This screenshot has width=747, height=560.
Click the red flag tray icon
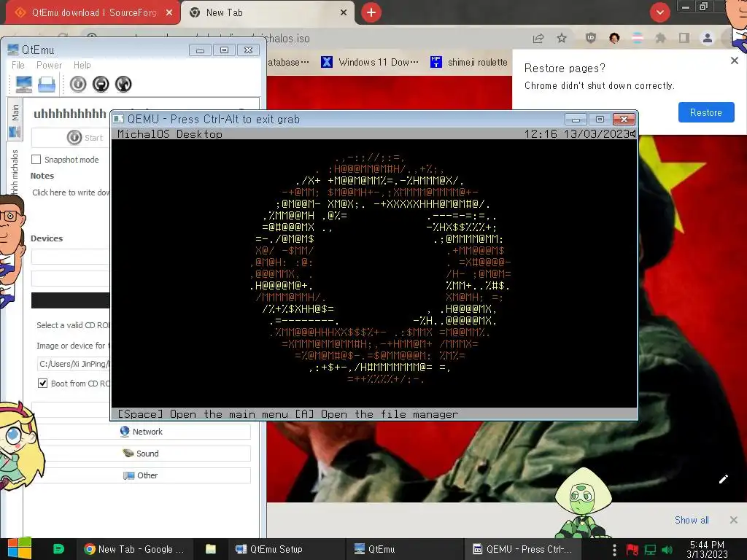click(x=632, y=550)
